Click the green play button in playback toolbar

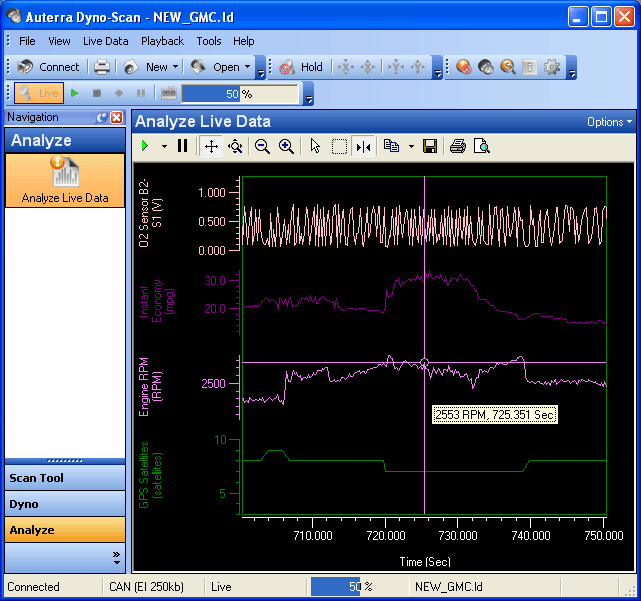(74, 93)
